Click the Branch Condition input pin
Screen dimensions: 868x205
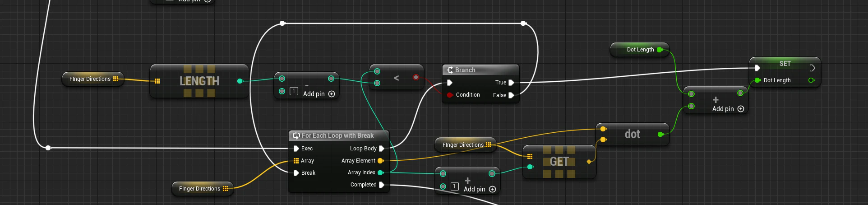pos(450,95)
